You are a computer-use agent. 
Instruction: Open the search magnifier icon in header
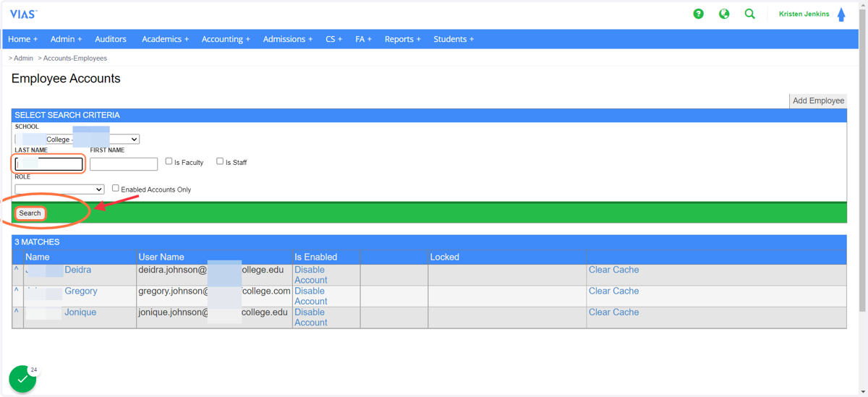[750, 14]
